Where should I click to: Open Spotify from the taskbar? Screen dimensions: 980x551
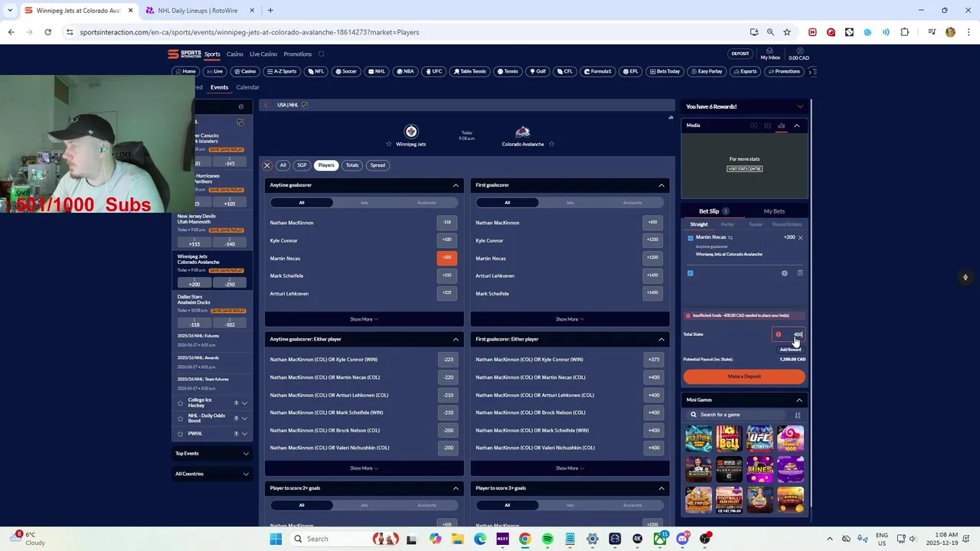pyautogui.click(x=547, y=539)
